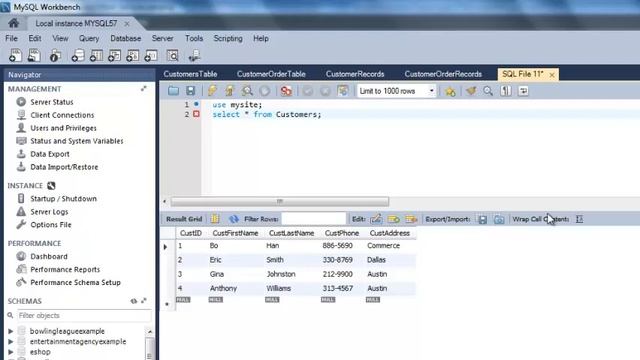
Task: Expand the bowlingleagueexample schema
Action: (x=11, y=331)
